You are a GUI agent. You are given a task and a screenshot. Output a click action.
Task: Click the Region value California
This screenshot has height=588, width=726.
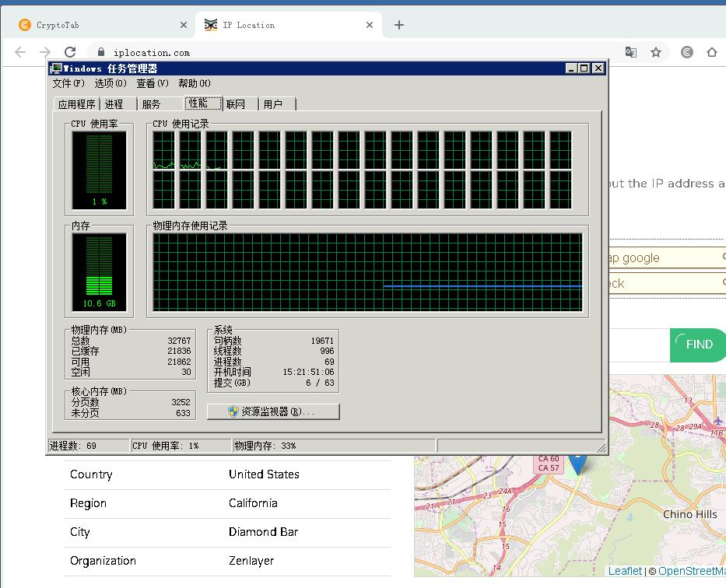(253, 503)
